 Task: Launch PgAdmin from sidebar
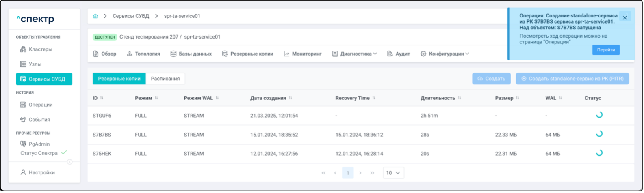coord(39,144)
